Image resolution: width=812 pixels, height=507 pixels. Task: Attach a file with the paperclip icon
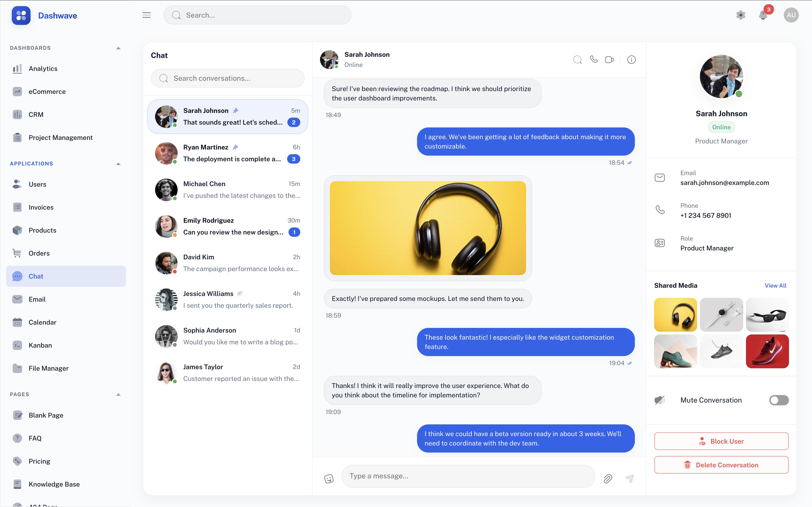tap(608, 479)
